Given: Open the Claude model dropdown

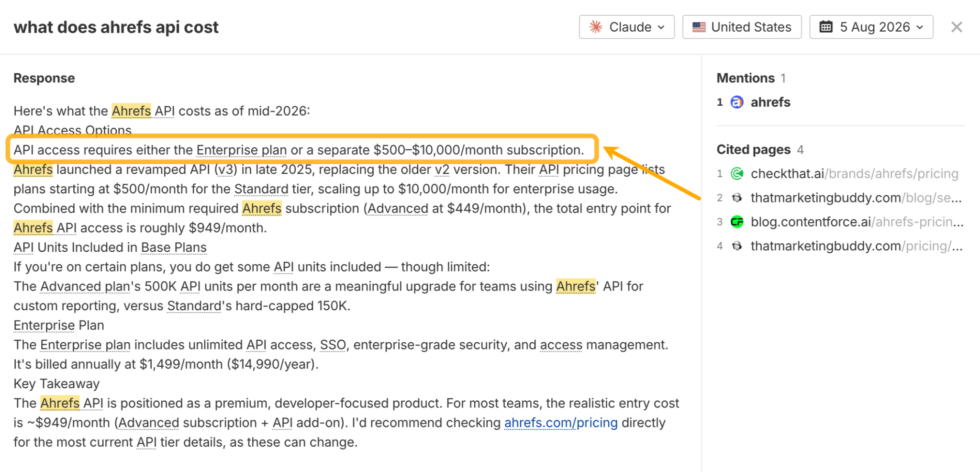Looking at the screenshot, I should pyautogui.click(x=626, y=27).
